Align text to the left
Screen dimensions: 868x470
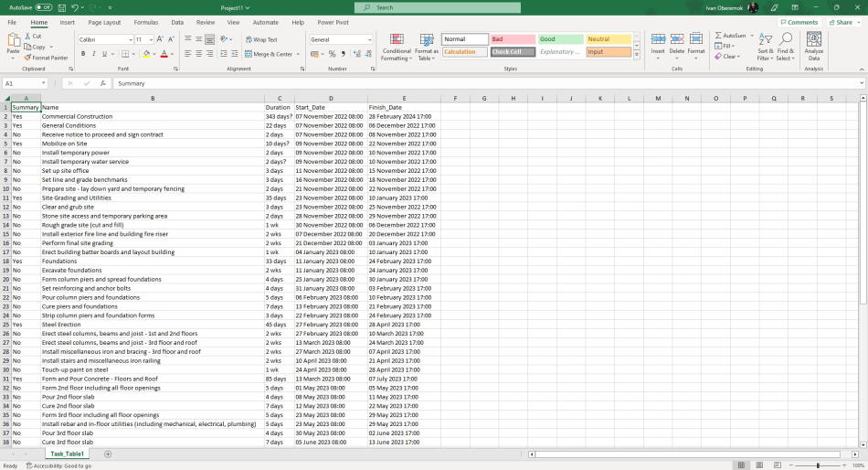[187, 54]
